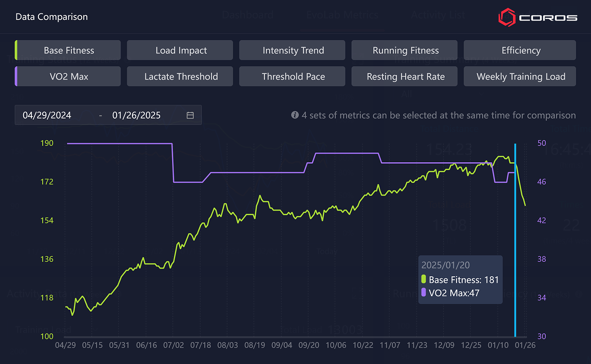Screen dimensions: 591x364
Task: Enable the Intensity Trend metric
Action: (293, 50)
